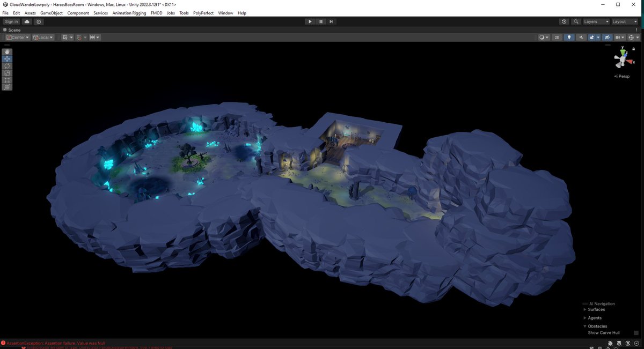Click the grid snapping icon

pyautogui.click(x=64, y=38)
